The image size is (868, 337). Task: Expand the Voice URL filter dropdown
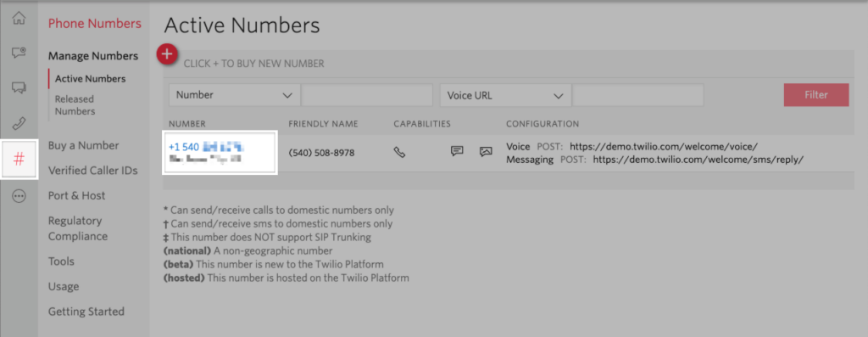point(505,95)
